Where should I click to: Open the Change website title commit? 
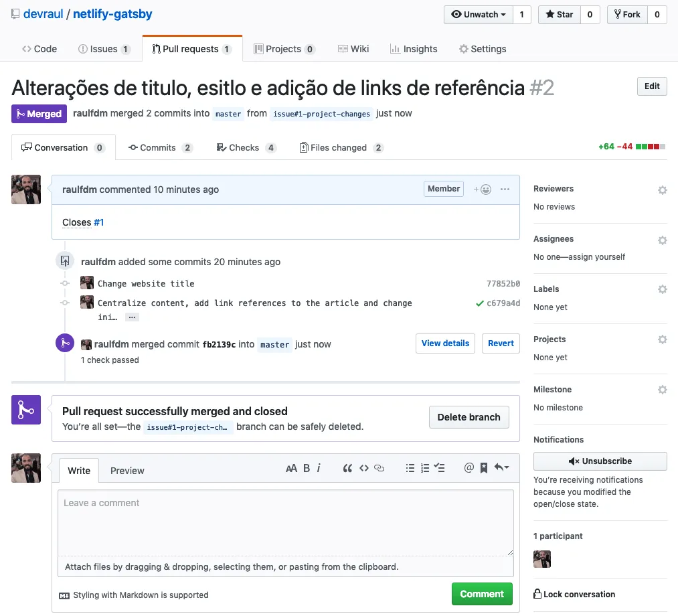pos(146,284)
